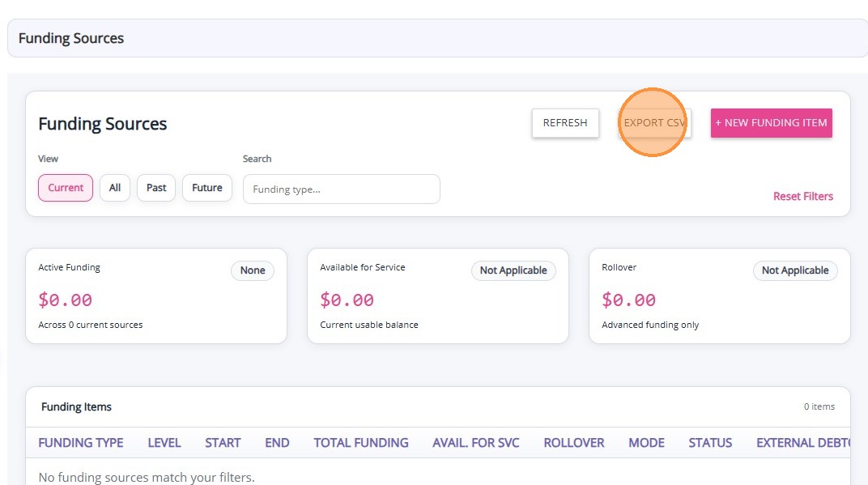
Task: Sort by TOTAL FUNDING column header
Action: [361, 443]
